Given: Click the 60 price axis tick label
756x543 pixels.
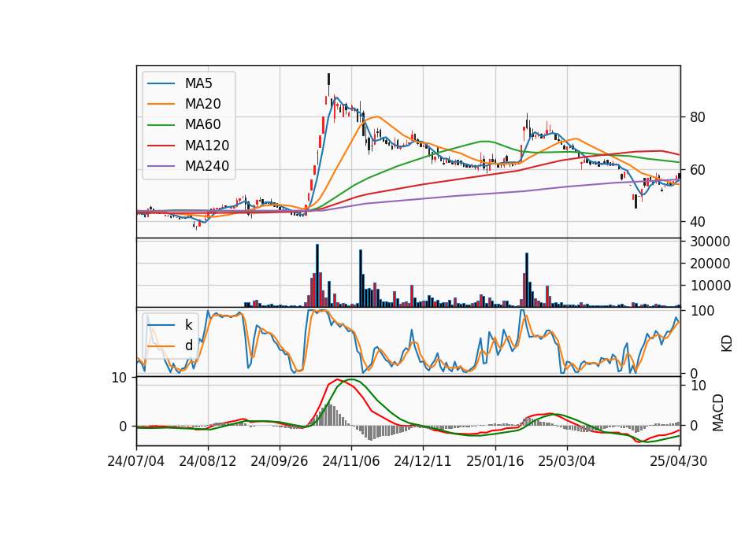Looking at the screenshot, I should [x=697, y=170].
